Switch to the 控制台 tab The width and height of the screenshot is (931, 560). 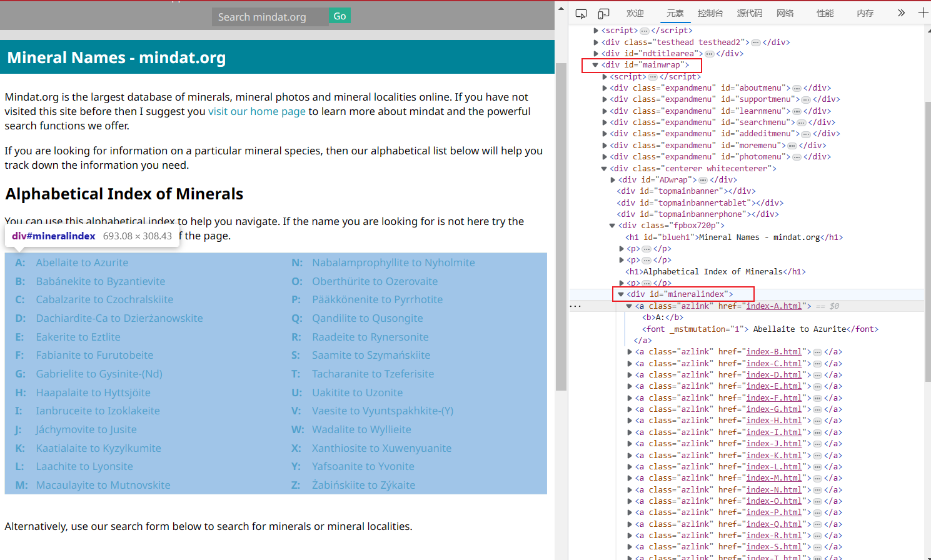(x=710, y=13)
